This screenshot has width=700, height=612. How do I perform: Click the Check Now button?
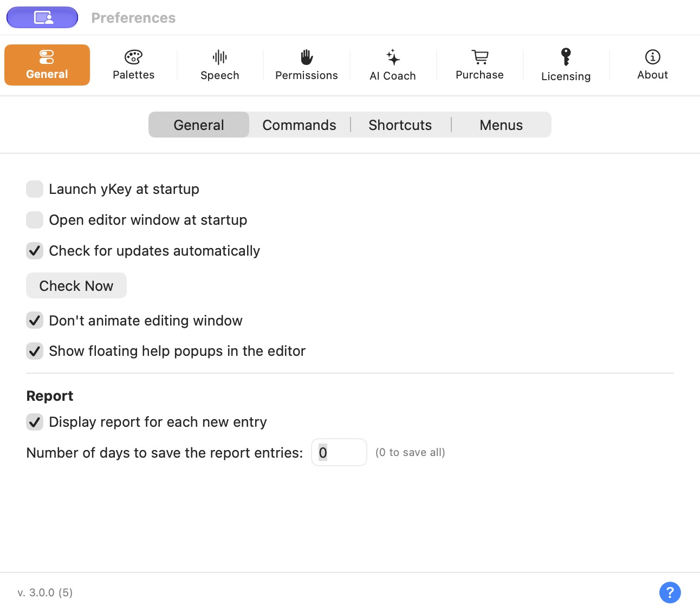click(x=76, y=285)
